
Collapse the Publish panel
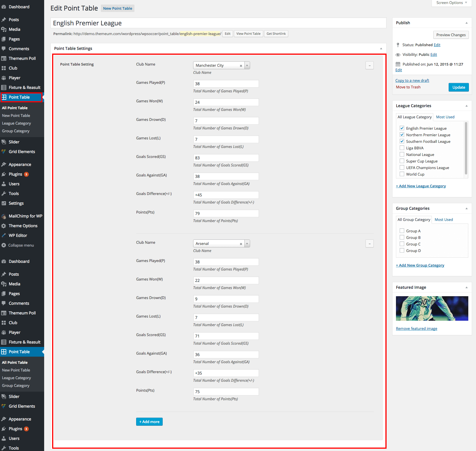(x=466, y=23)
